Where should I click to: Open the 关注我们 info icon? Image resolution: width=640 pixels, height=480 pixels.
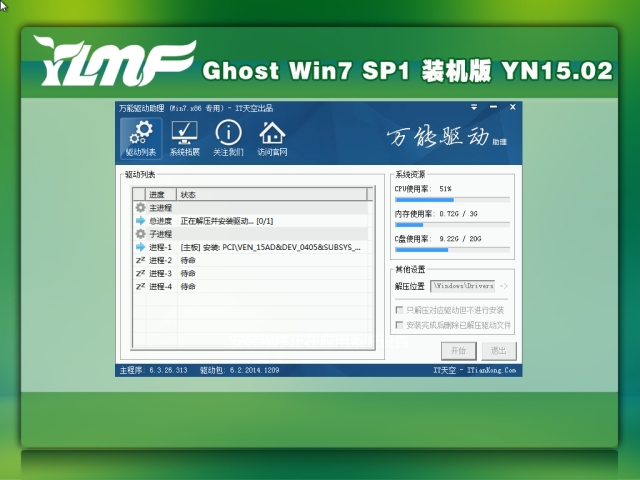pyautogui.click(x=228, y=138)
